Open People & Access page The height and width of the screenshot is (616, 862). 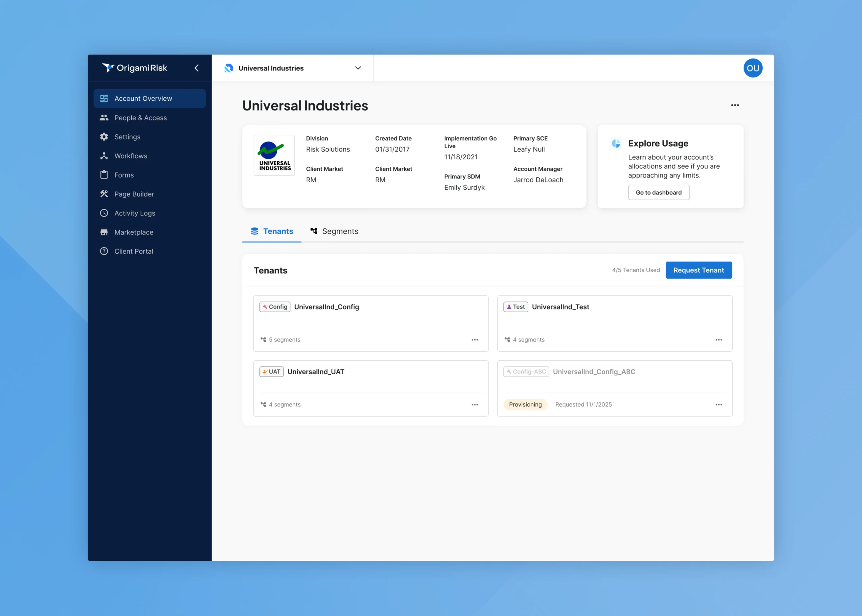tap(150, 118)
